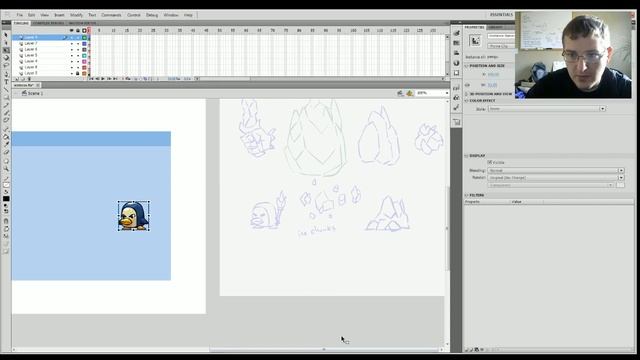Pick the Pencil tool
Screen dimensions: 640x360
(6, 105)
